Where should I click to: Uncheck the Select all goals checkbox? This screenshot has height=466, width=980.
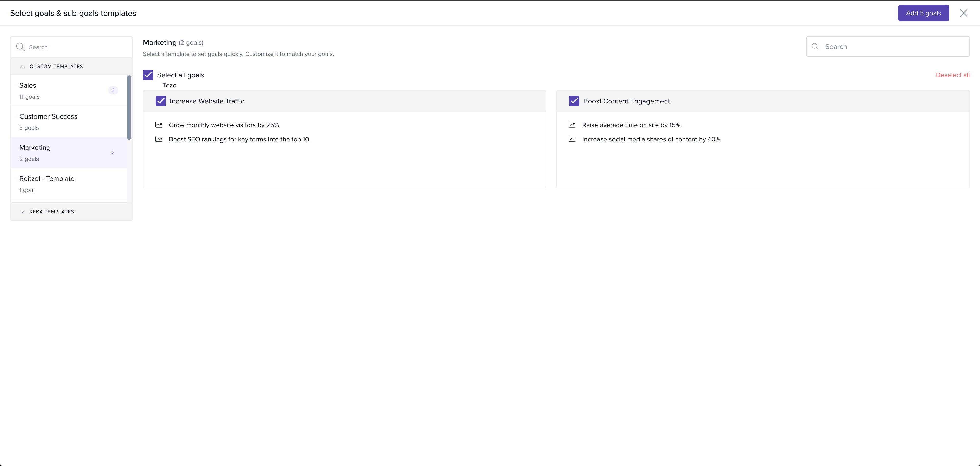[148, 75]
